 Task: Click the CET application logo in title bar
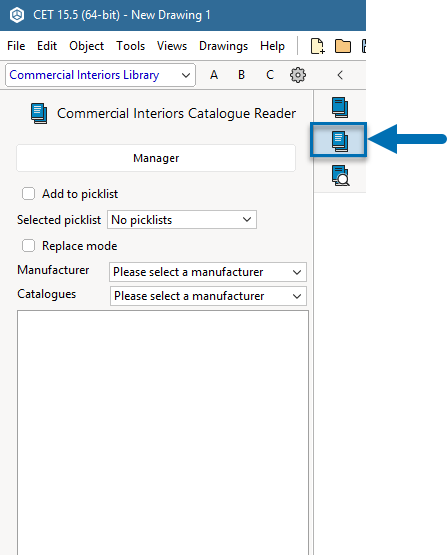[x=17, y=15]
